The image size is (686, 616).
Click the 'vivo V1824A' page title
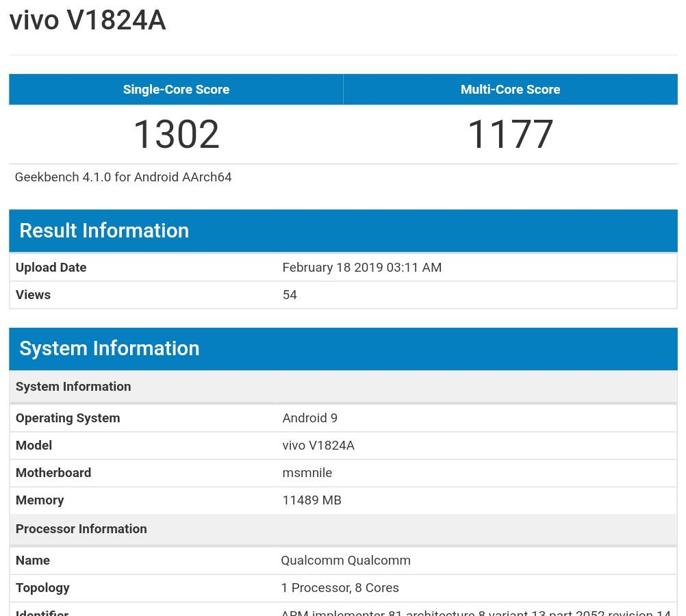tap(88, 21)
